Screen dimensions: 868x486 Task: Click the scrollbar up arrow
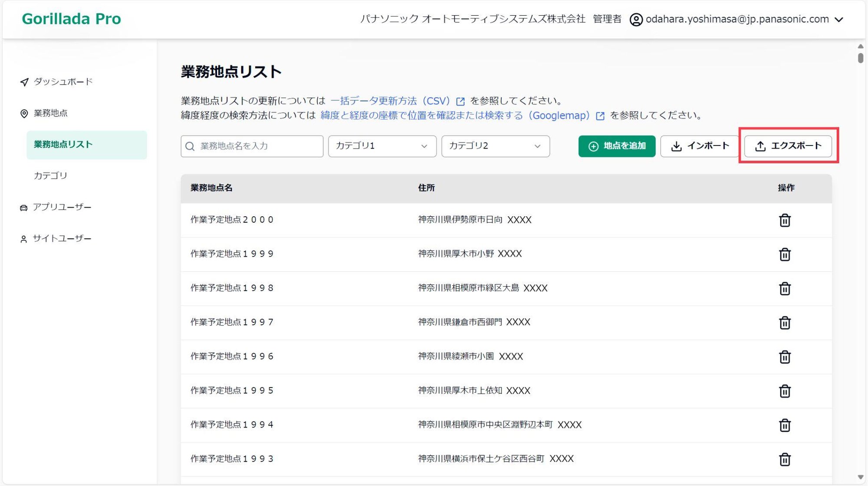tap(860, 46)
